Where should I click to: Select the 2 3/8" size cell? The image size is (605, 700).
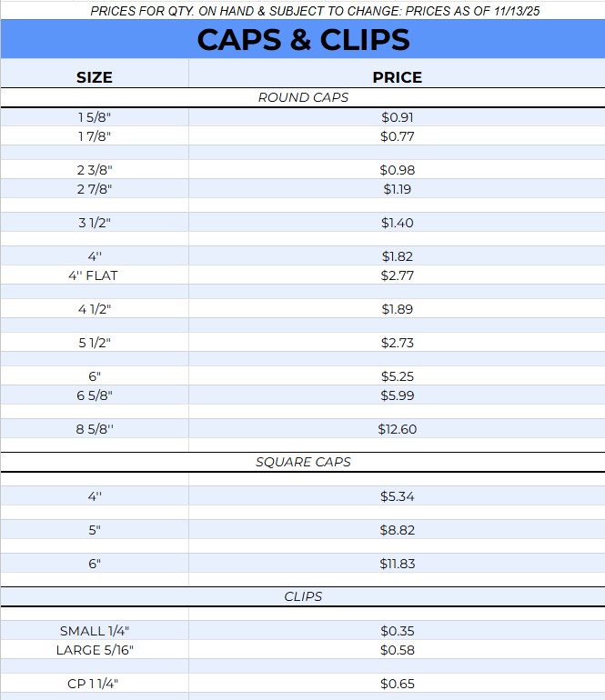95,170
